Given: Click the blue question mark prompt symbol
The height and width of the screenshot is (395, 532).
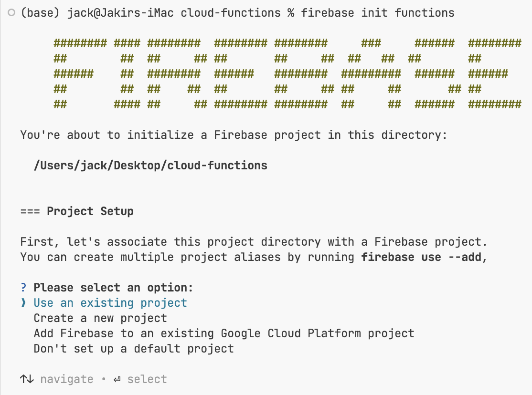Looking at the screenshot, I should (x=23, y=288).
